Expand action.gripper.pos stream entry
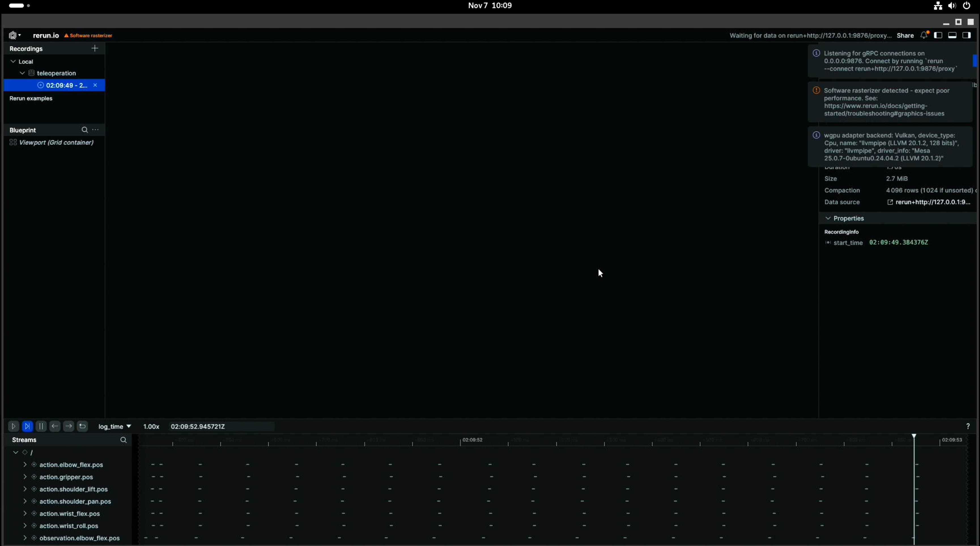 tap(25, 477)
